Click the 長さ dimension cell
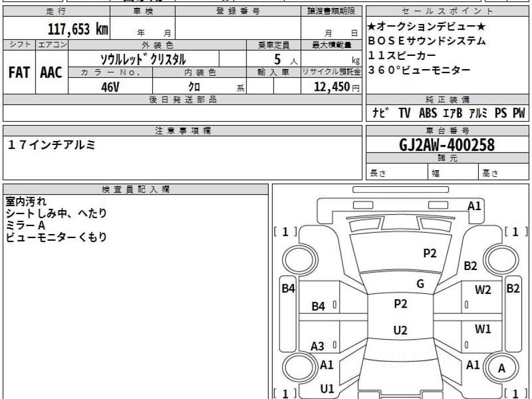 coord(397,172)
